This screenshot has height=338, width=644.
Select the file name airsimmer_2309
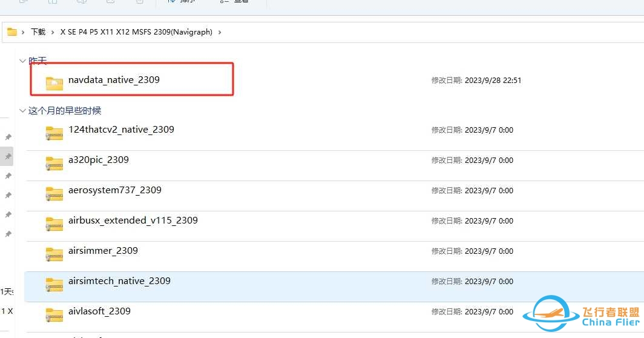pos(103,251)
